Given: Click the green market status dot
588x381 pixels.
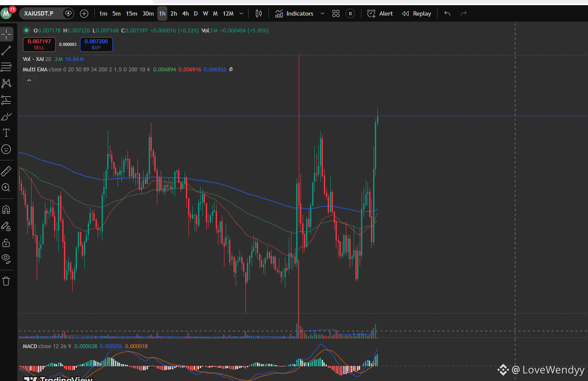Looking at the screenshot, I should pos(26,31).
